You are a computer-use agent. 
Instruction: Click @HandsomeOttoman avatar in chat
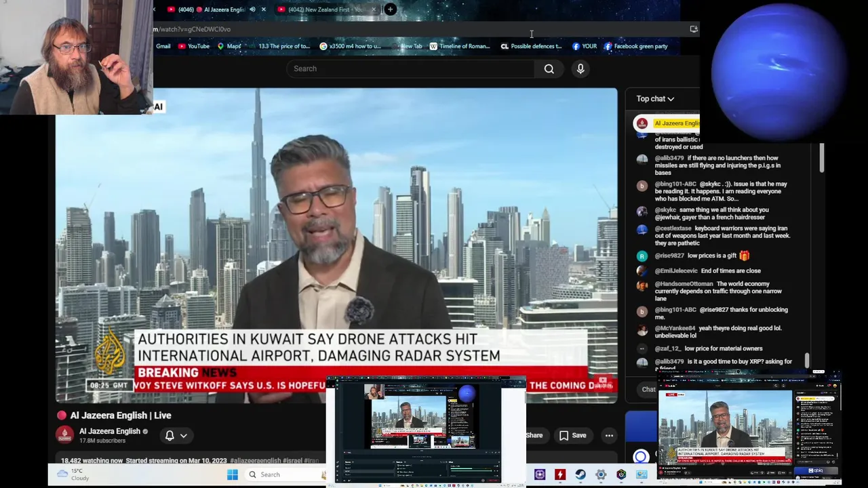point(642,285)
